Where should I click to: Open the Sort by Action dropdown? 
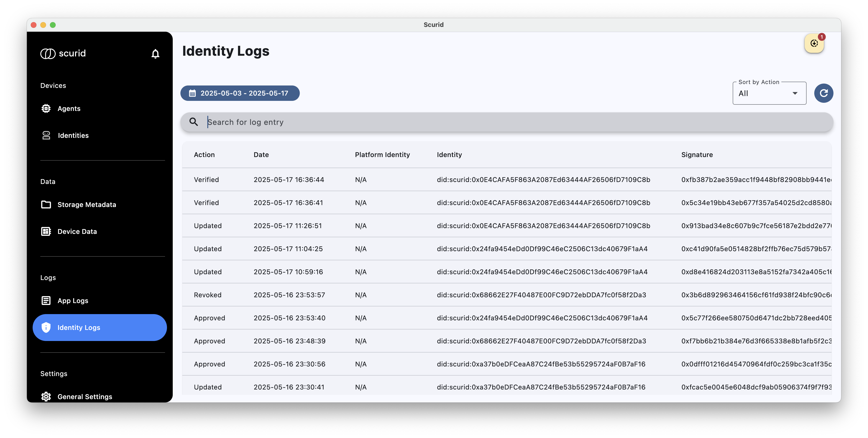point(769,93)
